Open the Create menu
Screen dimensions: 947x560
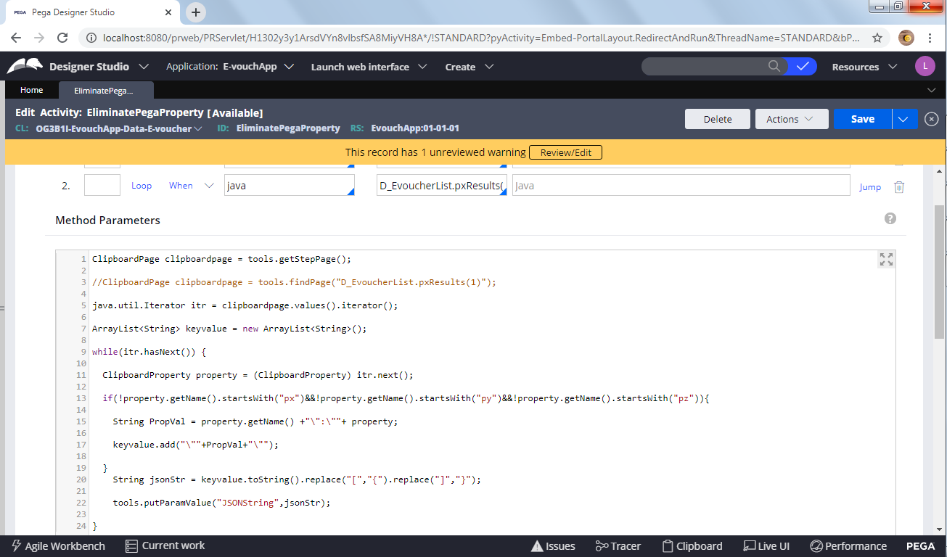tap(469, 66)
